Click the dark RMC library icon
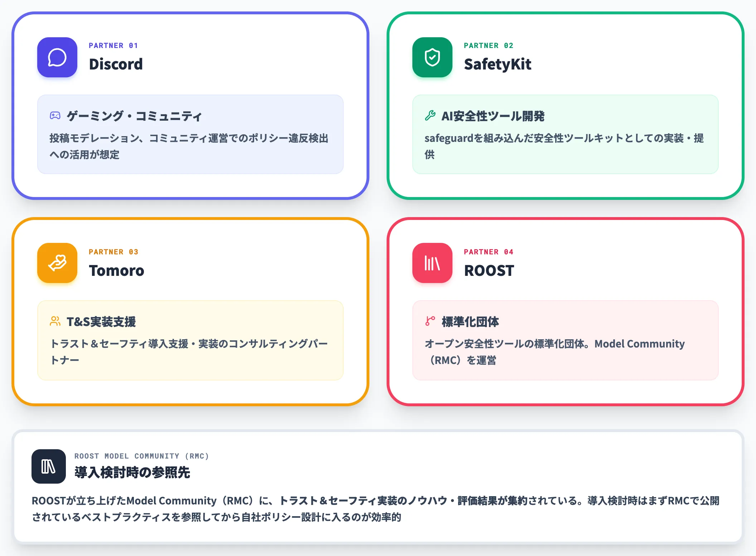 click(x=49, y=466)
